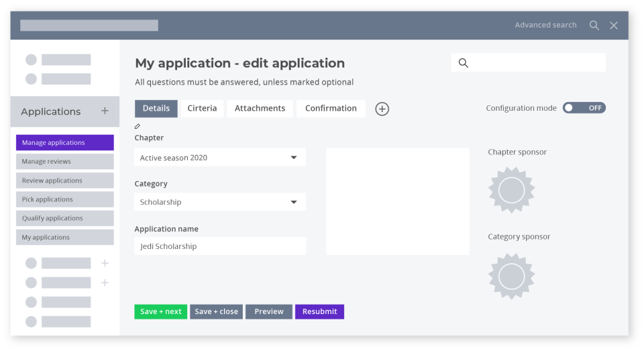This screenshot has height=351, width=644.
Task: Click the plus icon beside Applications
Action: (x=105, y=111)
